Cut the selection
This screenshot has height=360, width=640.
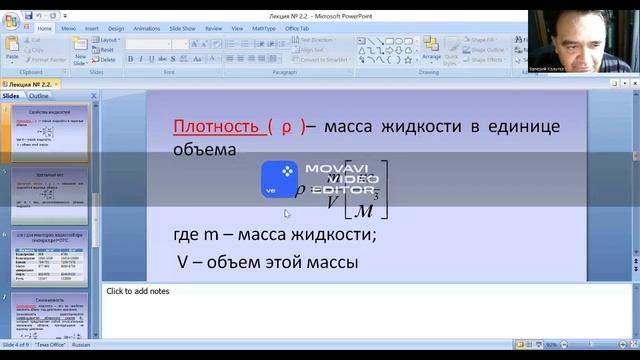pyautogui.click(x=32, y=40)
